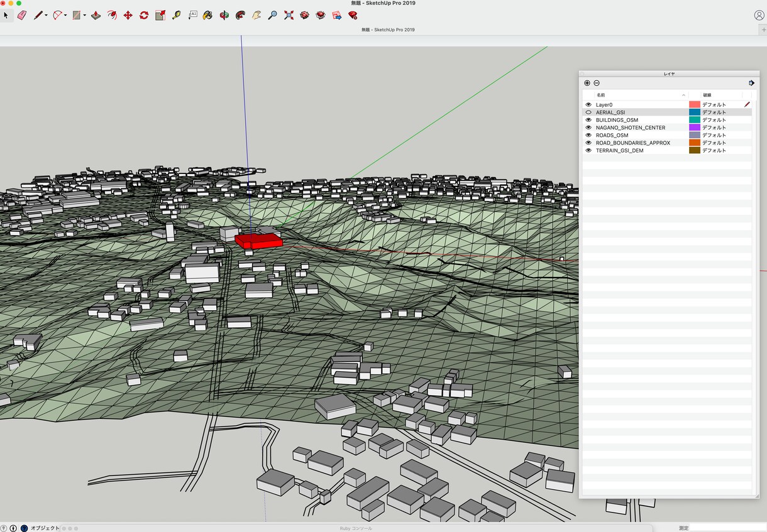Open the Line tool dropdown arrow
The image size is (767, 532).
point(47,16)
